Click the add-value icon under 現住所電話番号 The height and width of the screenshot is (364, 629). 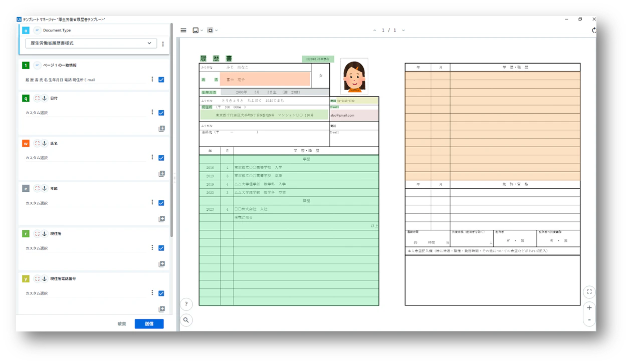161,309
